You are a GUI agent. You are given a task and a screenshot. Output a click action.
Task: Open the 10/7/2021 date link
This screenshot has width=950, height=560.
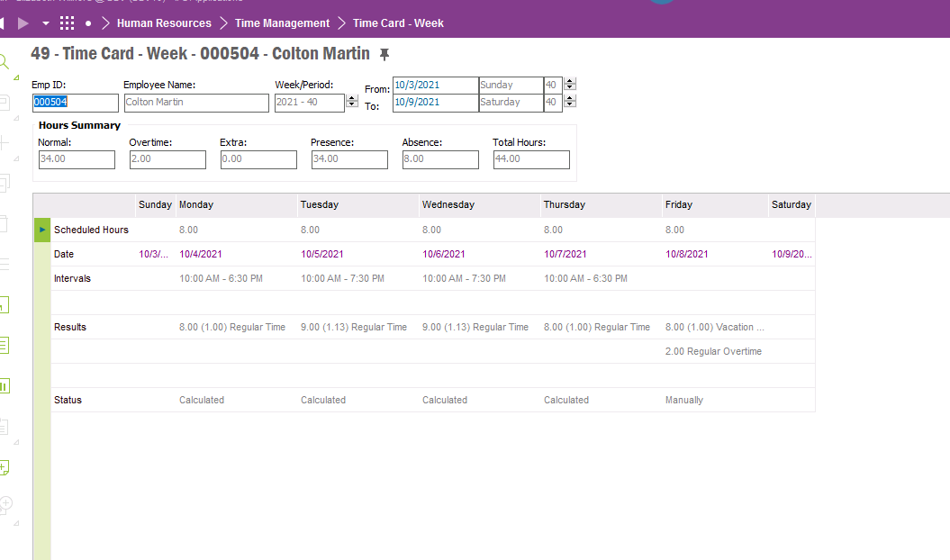(565, 255)
